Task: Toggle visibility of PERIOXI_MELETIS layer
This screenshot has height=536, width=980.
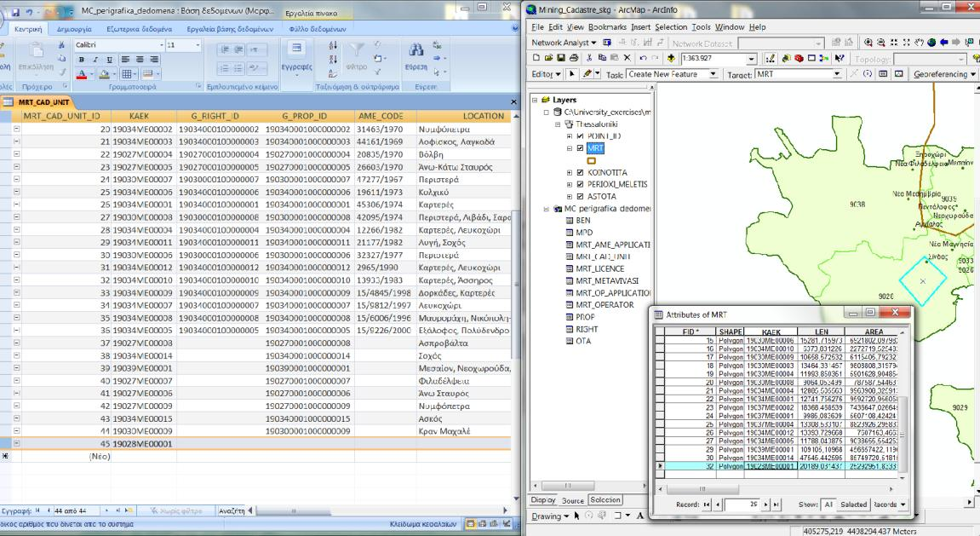Action: tap(580, 185)
